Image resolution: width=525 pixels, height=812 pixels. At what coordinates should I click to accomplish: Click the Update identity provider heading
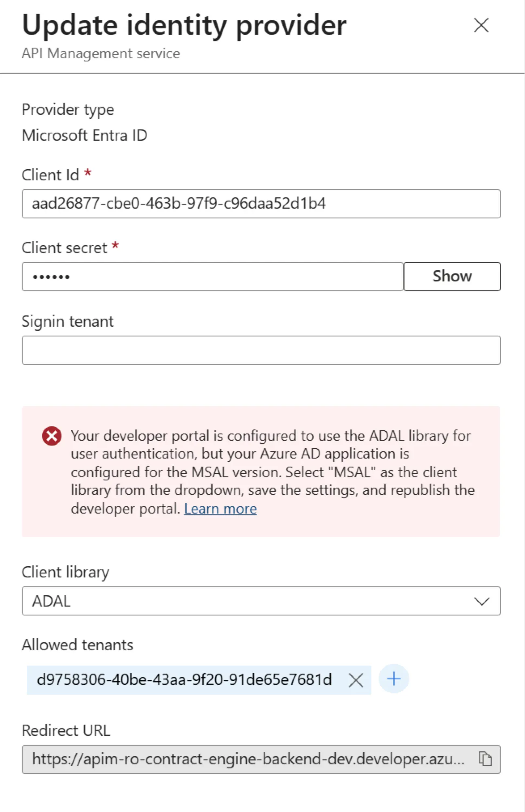point(184,25)
